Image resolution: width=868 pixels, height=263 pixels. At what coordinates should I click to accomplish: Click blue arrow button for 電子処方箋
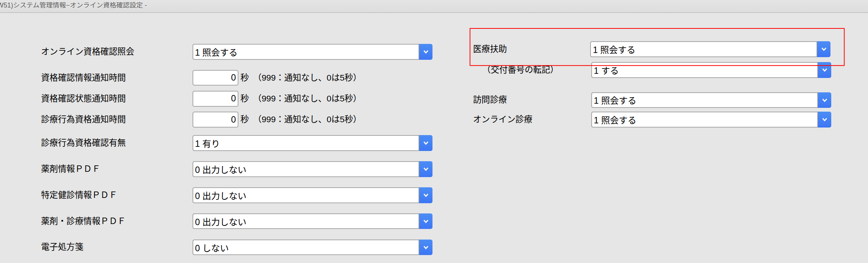point(425,247)
